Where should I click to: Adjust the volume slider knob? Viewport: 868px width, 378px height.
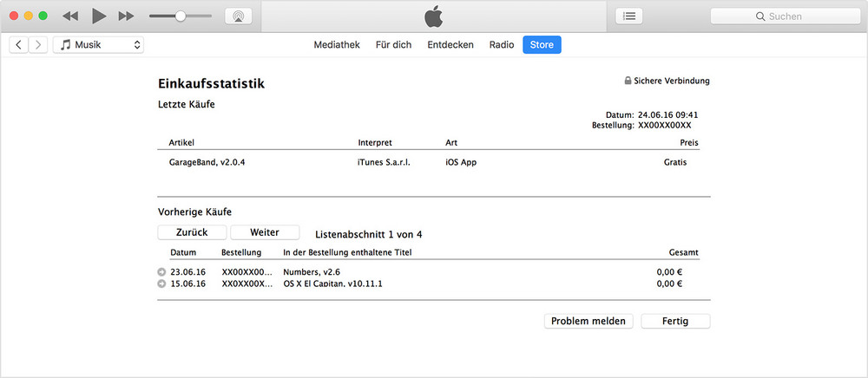(x=181, y=16)
